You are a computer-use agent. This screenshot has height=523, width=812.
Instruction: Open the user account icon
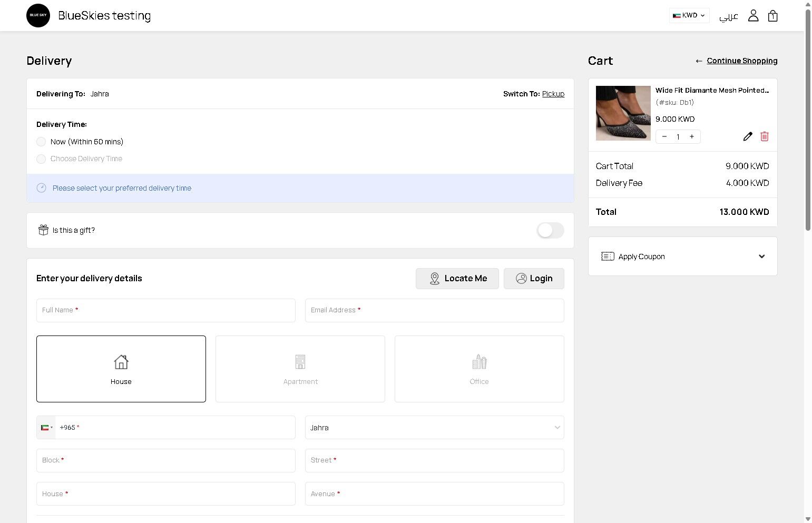pos(753,16)
